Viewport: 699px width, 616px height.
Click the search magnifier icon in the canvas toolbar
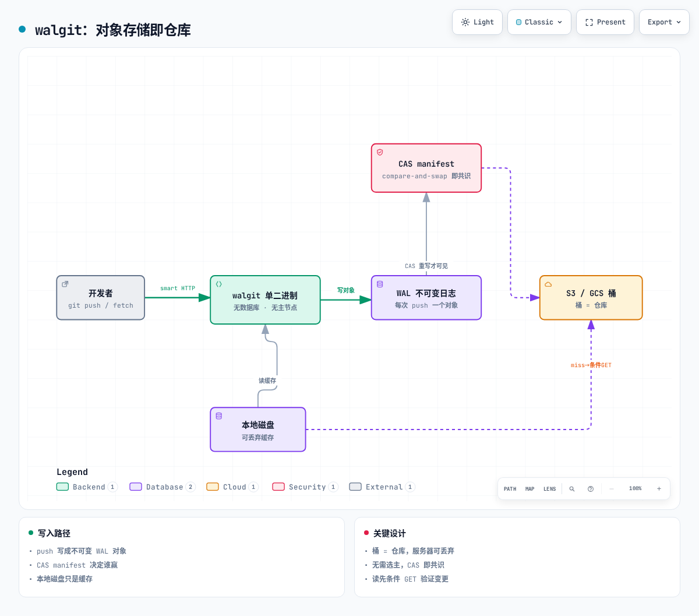tap(572, 489)
